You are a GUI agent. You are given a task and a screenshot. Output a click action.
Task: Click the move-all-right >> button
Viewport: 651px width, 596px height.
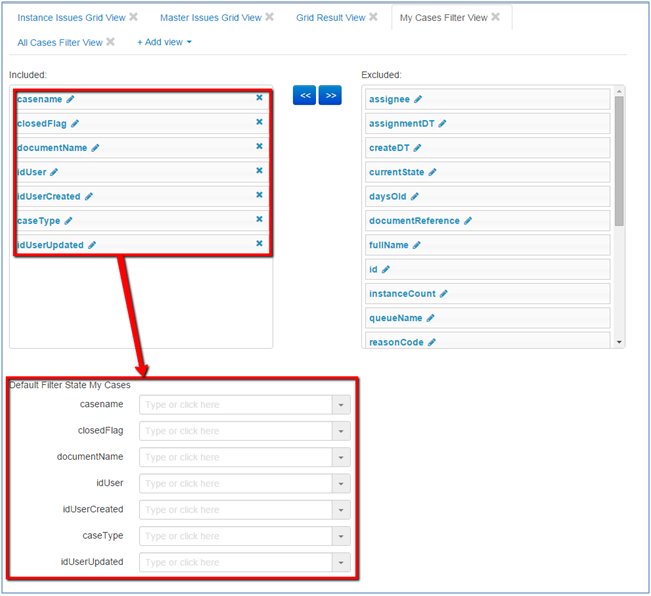[330, 95]
